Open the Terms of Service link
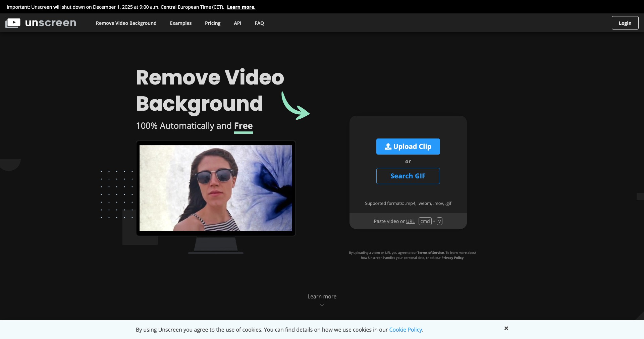The height and width of the screenshot is (339, 644). coord(431,253)
